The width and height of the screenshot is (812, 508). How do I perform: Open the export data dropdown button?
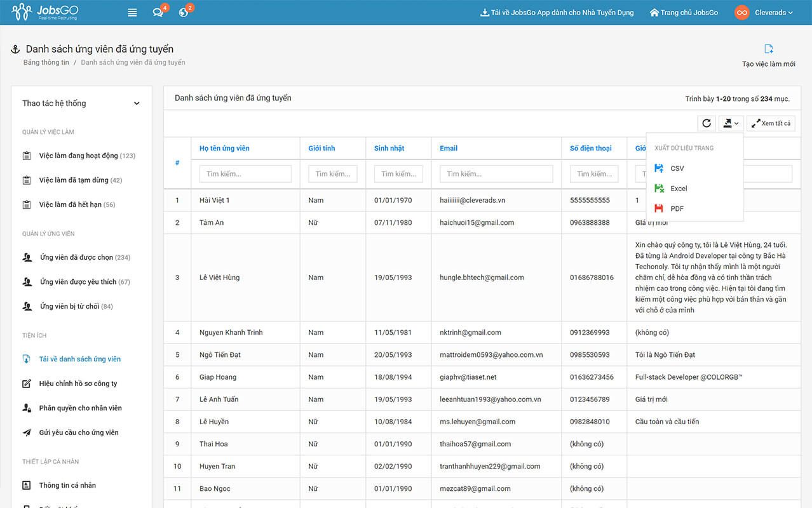point(730,124)
